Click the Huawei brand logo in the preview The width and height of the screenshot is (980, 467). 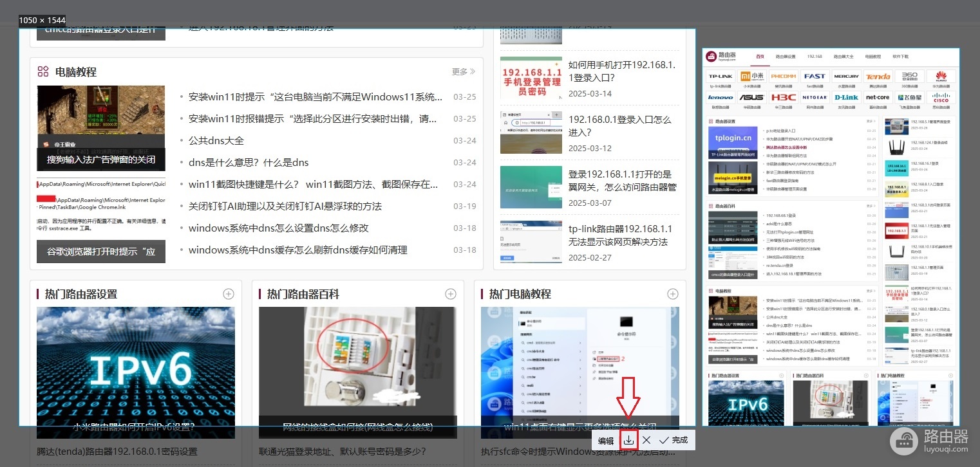(x=941, y=76)
